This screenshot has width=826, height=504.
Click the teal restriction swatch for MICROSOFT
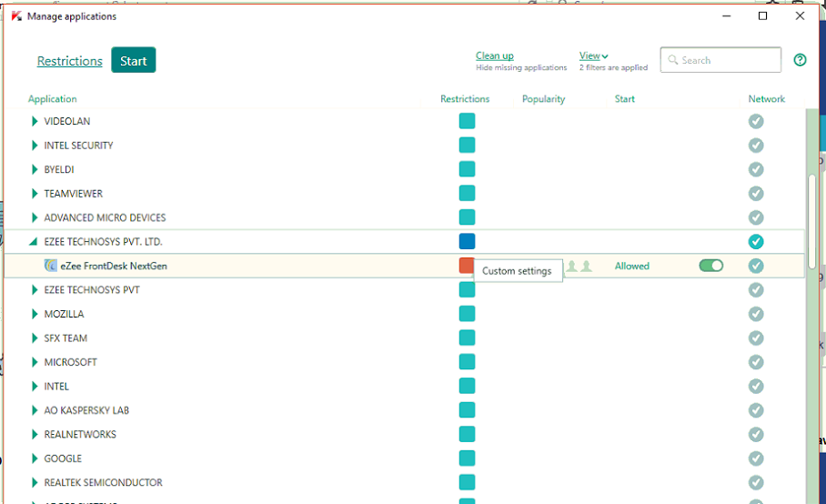[x=467, y=362]
